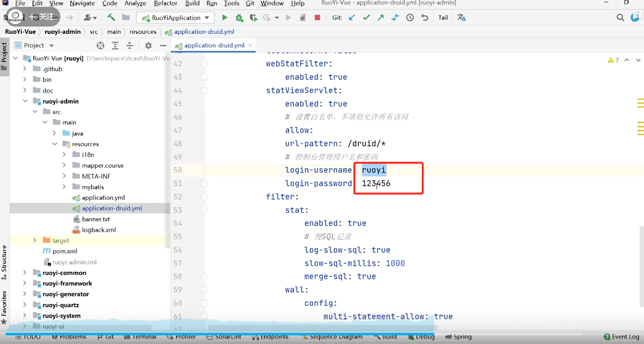
Task: Click the Tail button in toolbar
Action: [x=443, y=18]
